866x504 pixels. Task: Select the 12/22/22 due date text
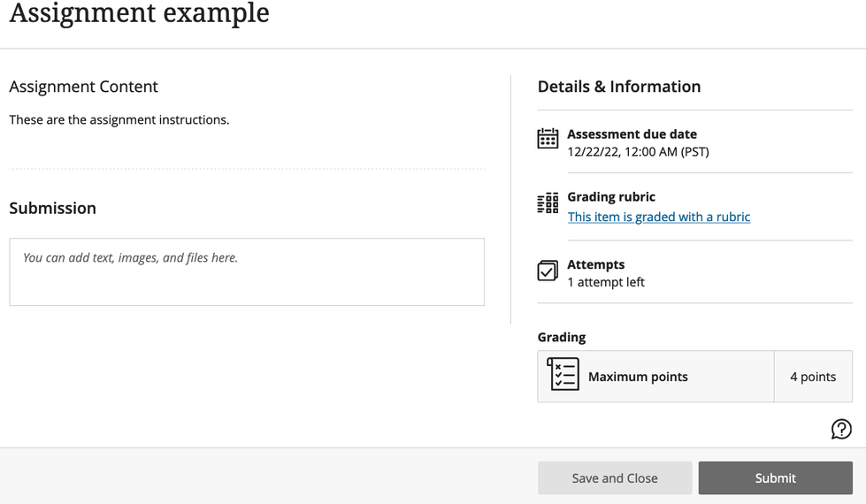click(638, 151)
